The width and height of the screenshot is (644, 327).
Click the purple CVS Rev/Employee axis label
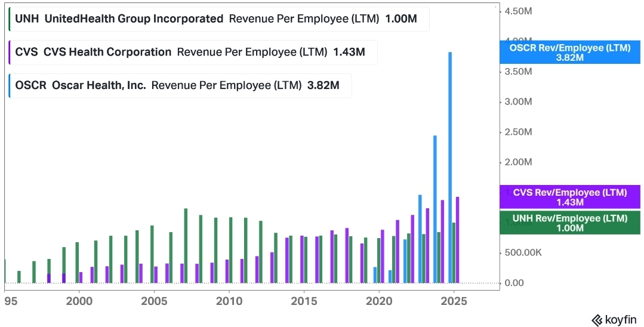click(570, 197)
